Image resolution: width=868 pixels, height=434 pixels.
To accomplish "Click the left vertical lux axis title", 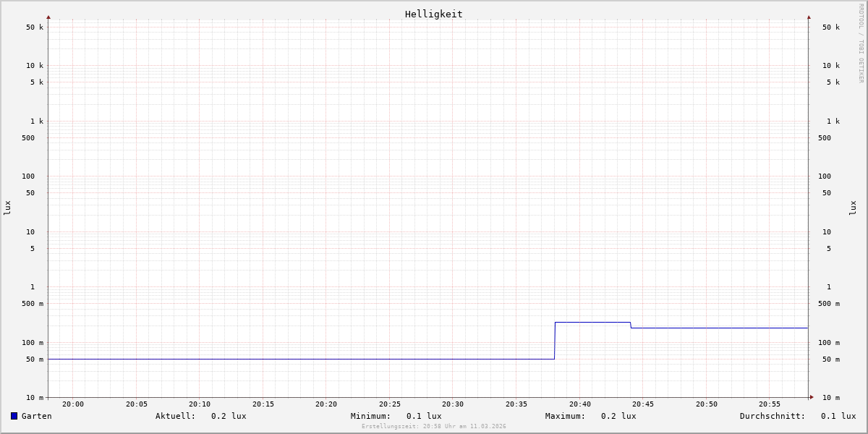I will (x=7, y=208).
